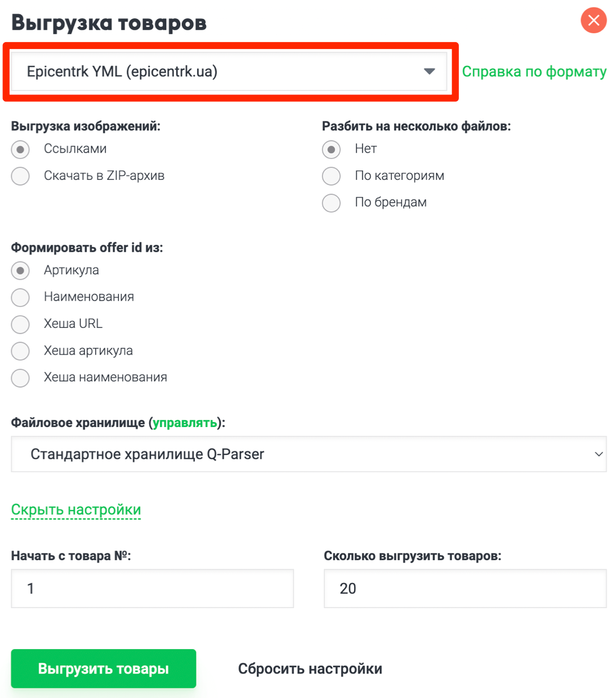
Task: Click the Начать с товара number field
Action: (152, 588)
